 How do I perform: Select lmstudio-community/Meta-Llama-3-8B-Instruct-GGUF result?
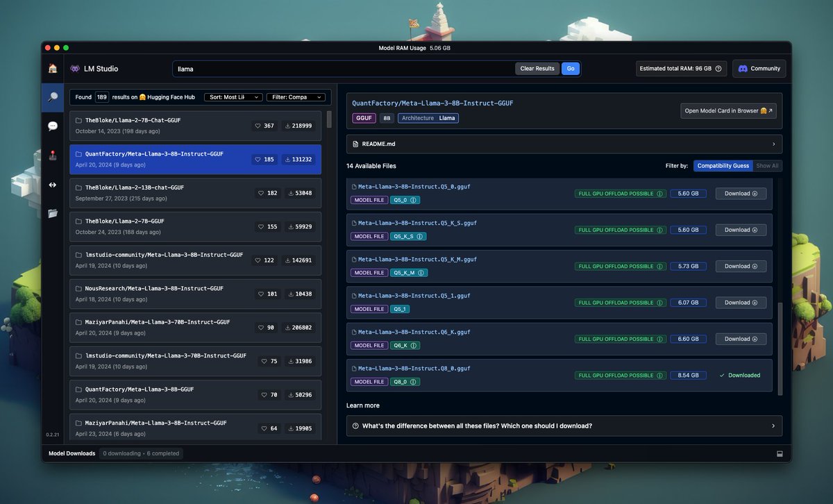tap(195, 260)
